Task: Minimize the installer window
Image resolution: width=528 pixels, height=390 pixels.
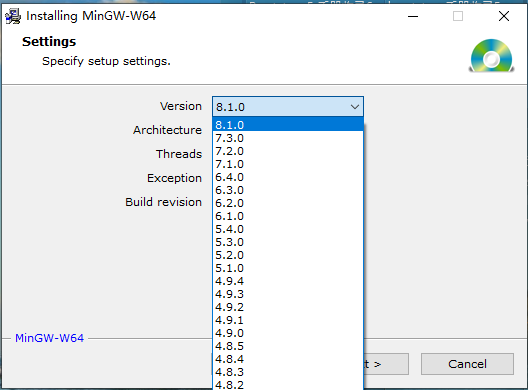Action: pos(413,16)
